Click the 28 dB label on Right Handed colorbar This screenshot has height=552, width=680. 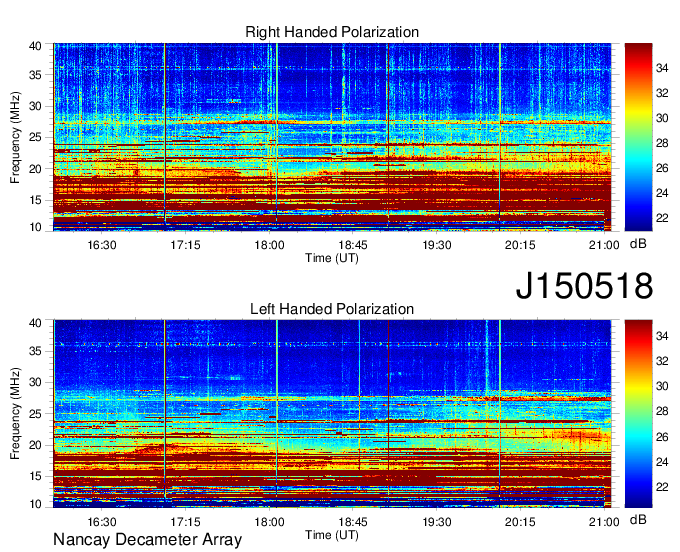662,143
